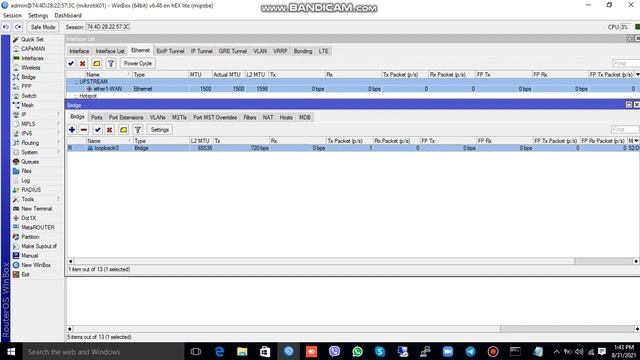Open Log in sidebar

click(x=25, y=180)
